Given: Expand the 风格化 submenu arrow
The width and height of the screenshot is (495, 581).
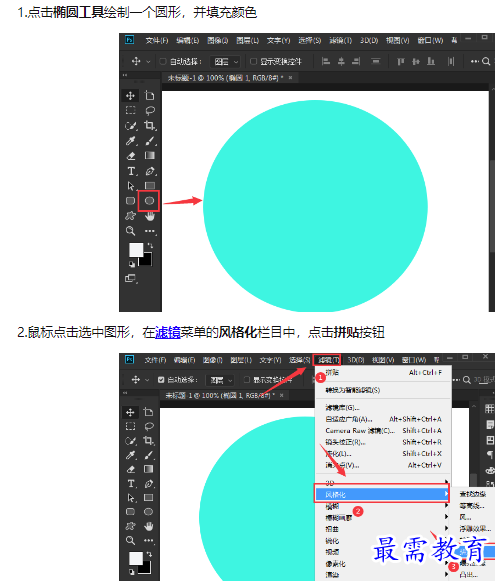Looking at the screenshot, I should pos(446,494).
